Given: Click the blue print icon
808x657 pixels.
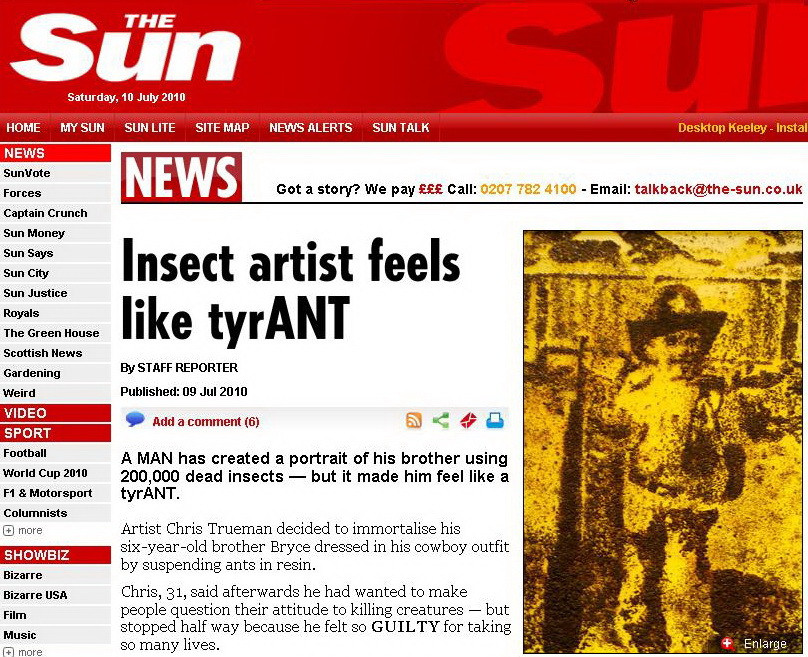Looking at the screenshot, I should pos(495,420).
